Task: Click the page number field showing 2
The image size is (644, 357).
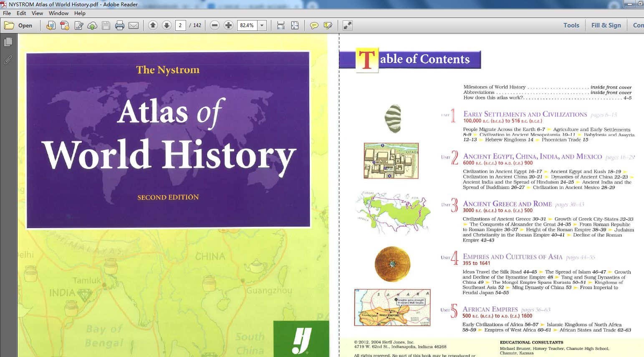Action: tap(180, 25)
